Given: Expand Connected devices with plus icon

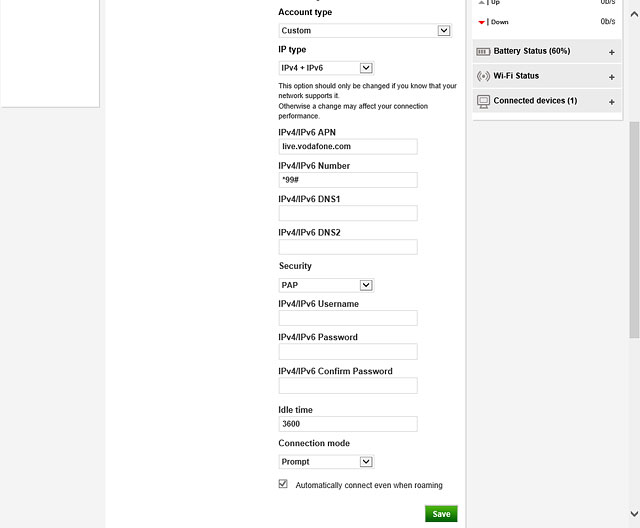Looking at the screenshot, I should (611, 102).
